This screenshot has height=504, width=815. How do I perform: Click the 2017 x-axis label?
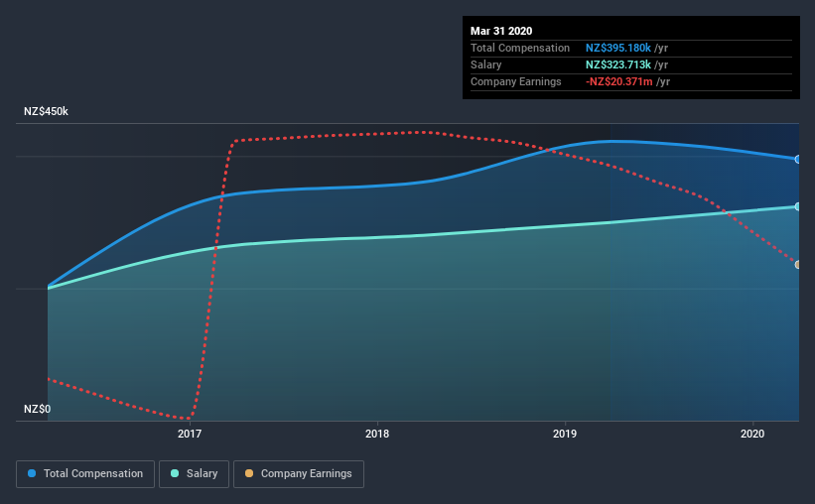190,434
